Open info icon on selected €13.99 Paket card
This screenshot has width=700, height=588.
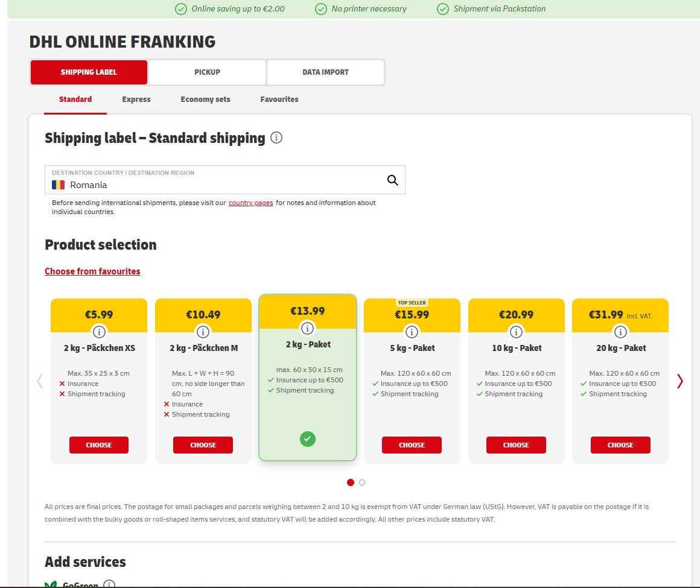coord(308,328)
